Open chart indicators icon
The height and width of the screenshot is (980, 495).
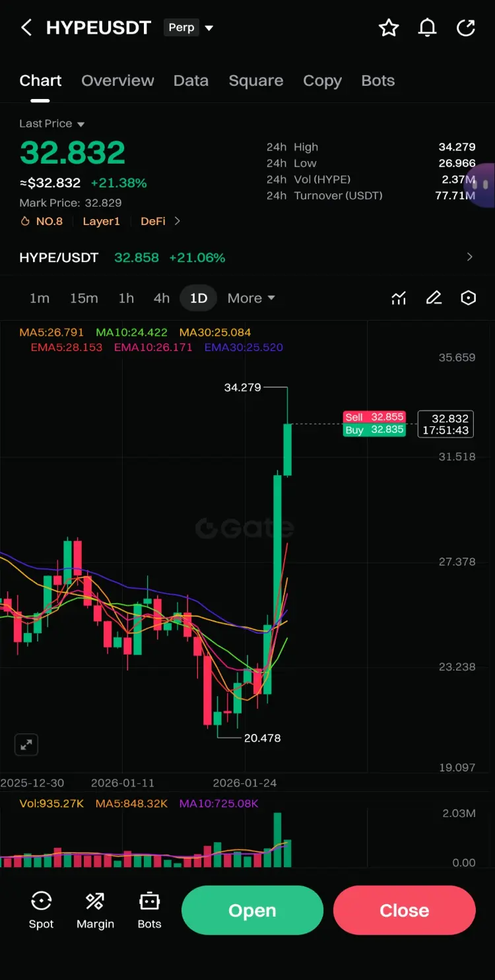399,298
